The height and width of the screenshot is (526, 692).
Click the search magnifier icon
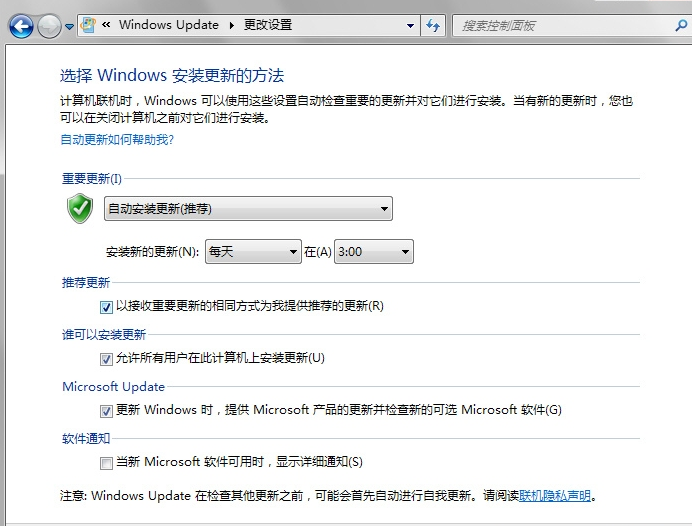tap(682, 25)
